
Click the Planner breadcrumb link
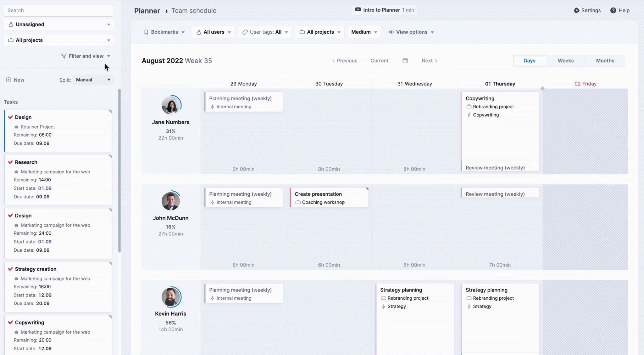147,10
